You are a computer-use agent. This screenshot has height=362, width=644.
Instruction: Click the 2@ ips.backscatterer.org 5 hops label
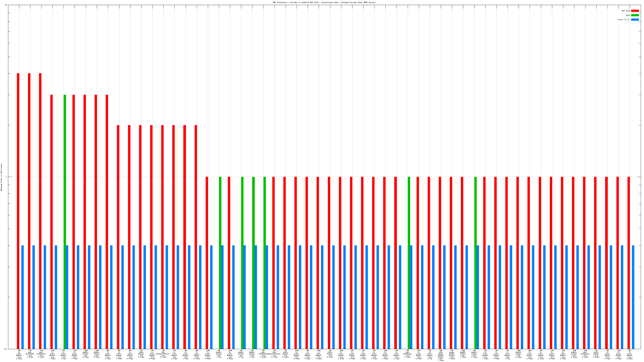coord(274,354)
